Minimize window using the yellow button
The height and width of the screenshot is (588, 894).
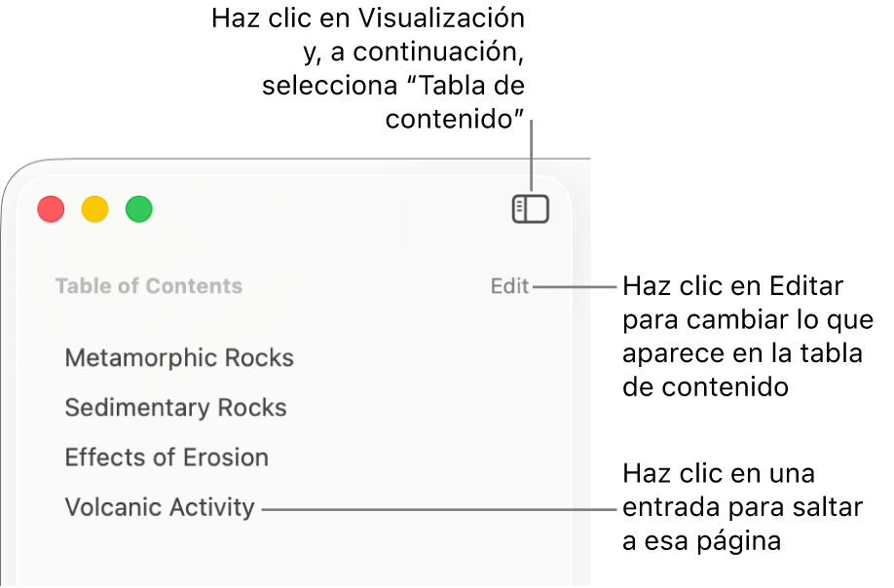94,209
